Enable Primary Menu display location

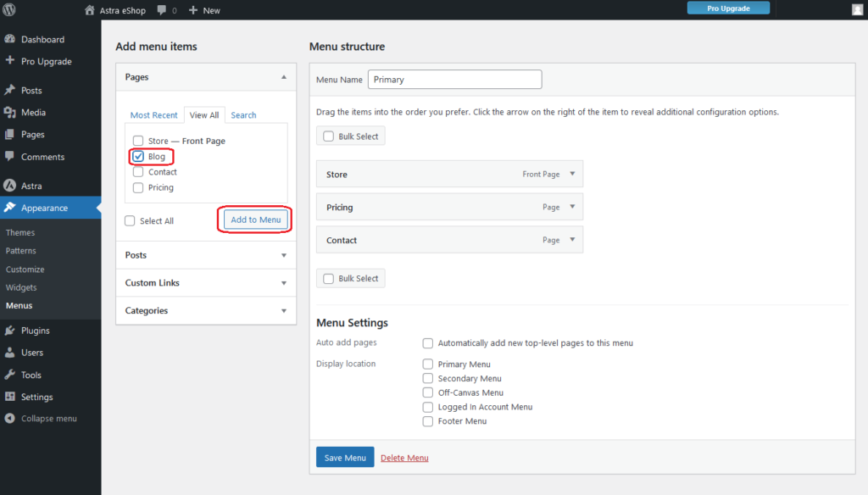coord(428,364)
